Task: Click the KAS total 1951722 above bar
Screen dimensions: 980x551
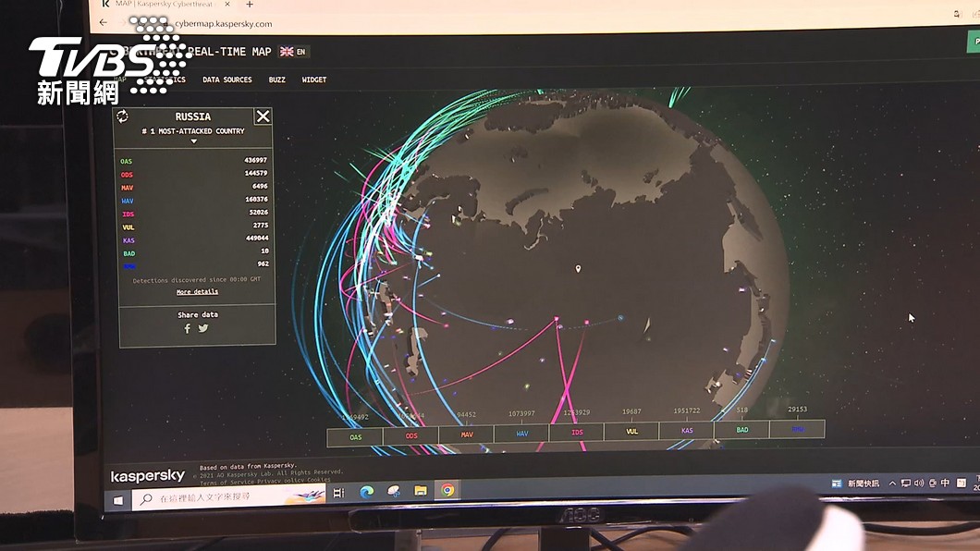Action: coord(686,410)
